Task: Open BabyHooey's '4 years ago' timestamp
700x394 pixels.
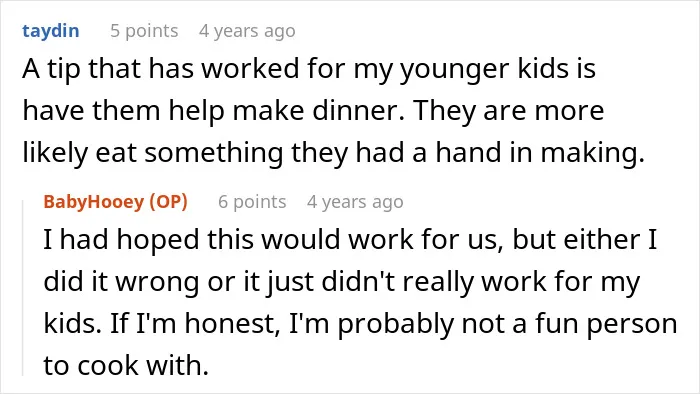Action: 355,202
